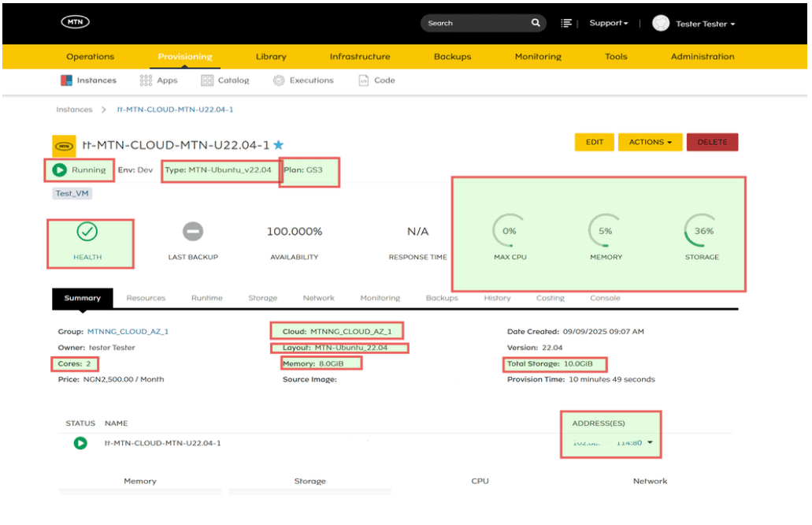Expand the IP address dropdown arrow
This screenshot has width=812, height=525.
pos(650,442)
